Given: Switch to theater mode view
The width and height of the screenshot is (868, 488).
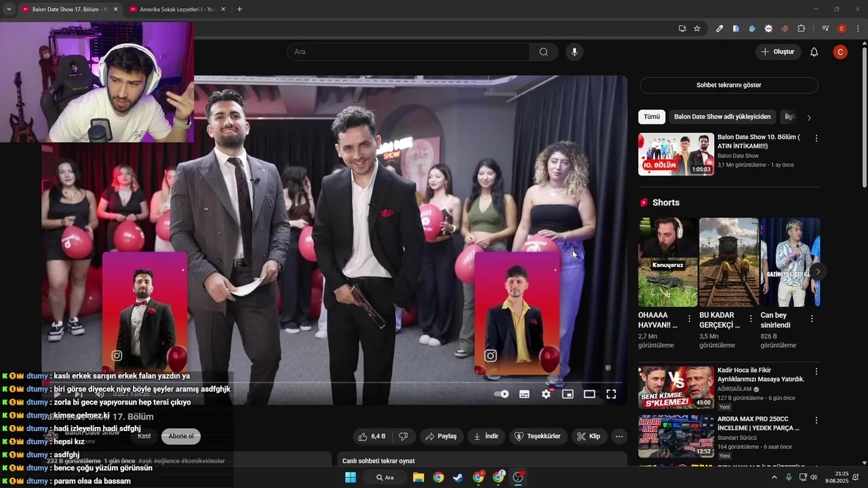Looking at the screenshot, I should (589, 394).
